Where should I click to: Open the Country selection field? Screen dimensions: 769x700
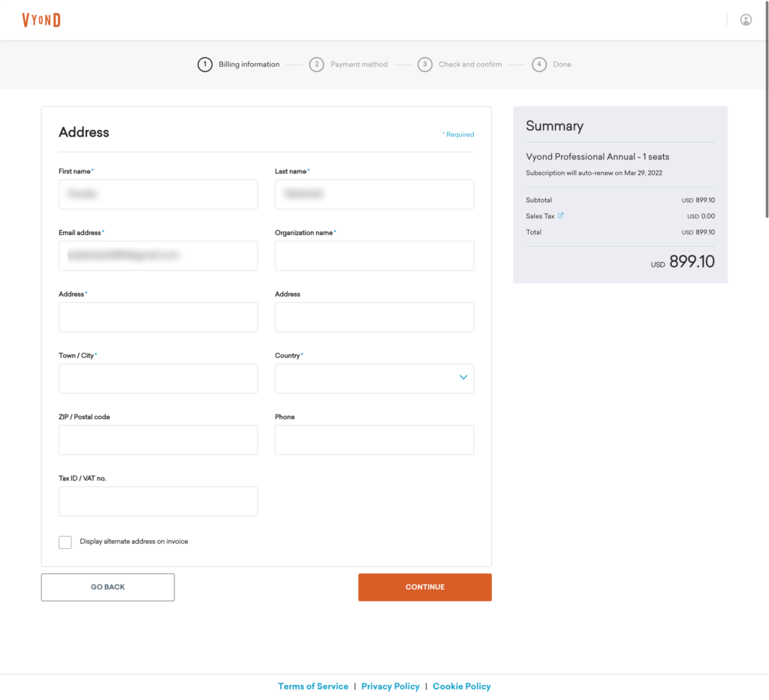pos(374,379)
